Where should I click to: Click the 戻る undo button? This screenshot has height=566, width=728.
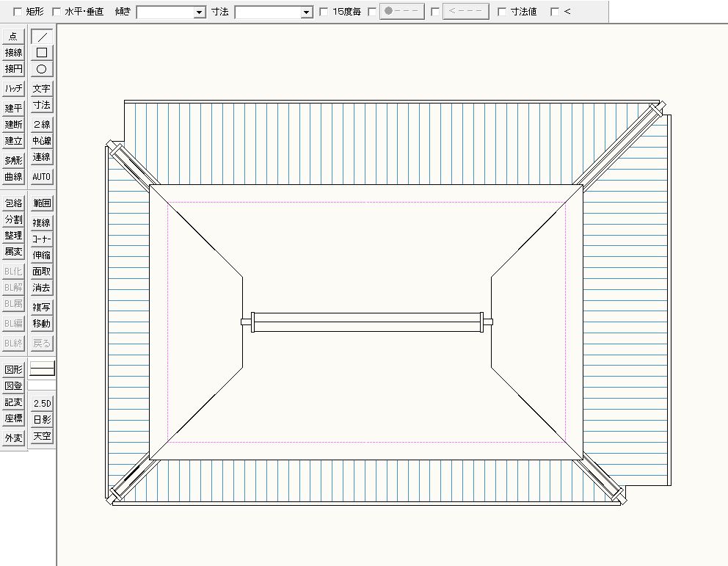coord(42,343)
